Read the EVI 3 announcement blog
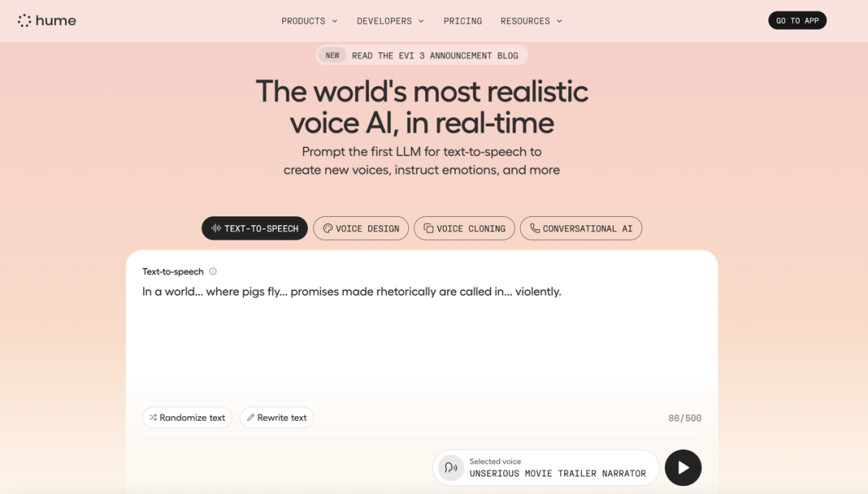Viewport: 868px width, 494px height. point(422,55)
